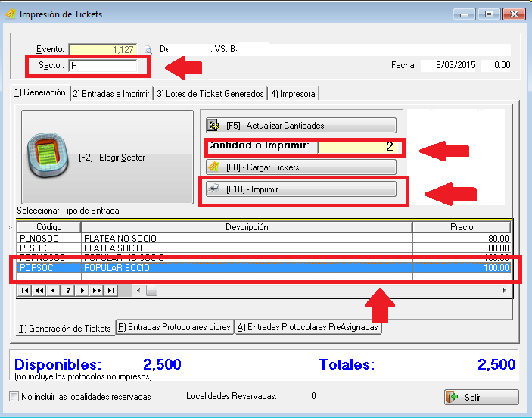Jump to last record in navigator

[111, 290]
